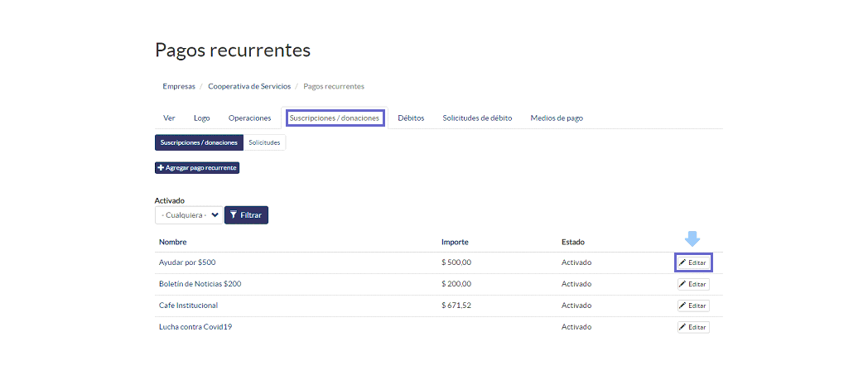Click the Importe column header

[x=455, y=243]
